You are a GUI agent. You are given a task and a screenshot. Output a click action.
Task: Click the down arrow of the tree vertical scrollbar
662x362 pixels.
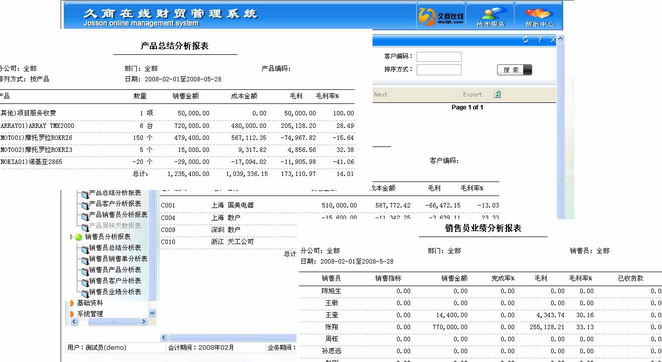tap(152, 313)
